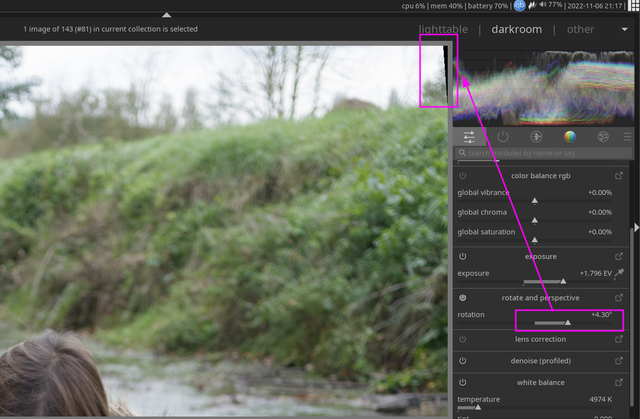The width and height of the screenshot is (640, 419).
Task: Open white balance full module view
Action: (x=619, y=383)
